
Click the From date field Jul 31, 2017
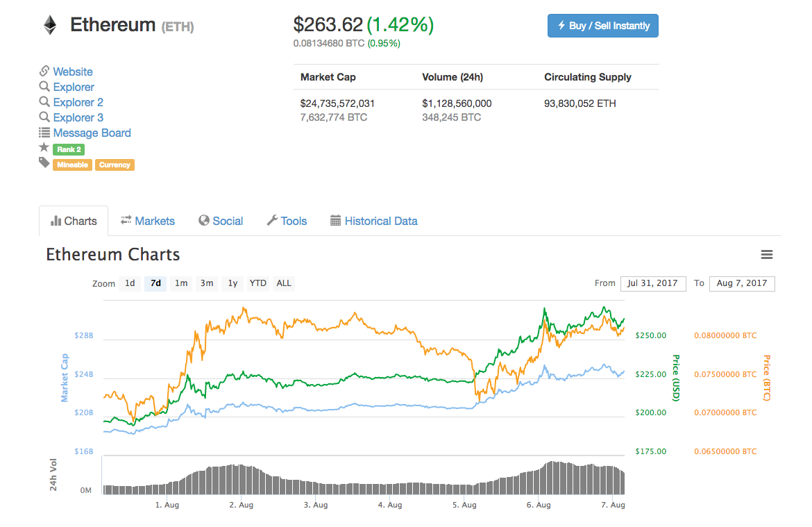653,283
